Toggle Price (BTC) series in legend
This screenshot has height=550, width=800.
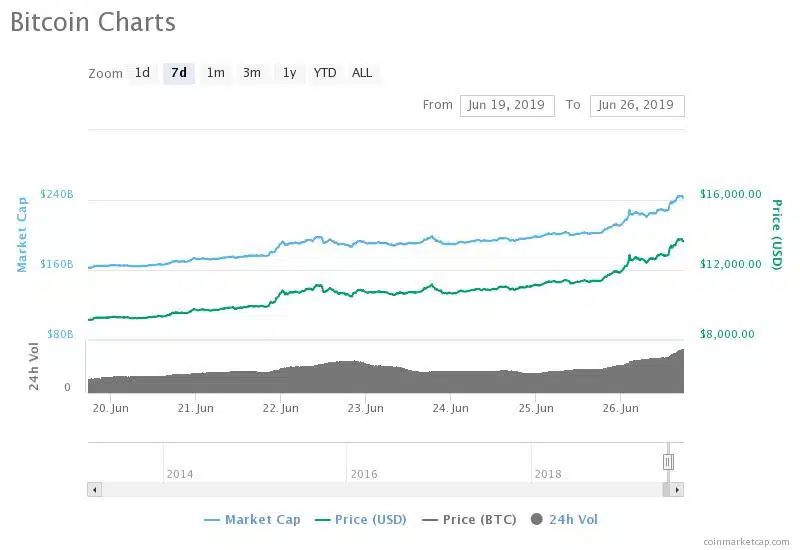point(469,520)
